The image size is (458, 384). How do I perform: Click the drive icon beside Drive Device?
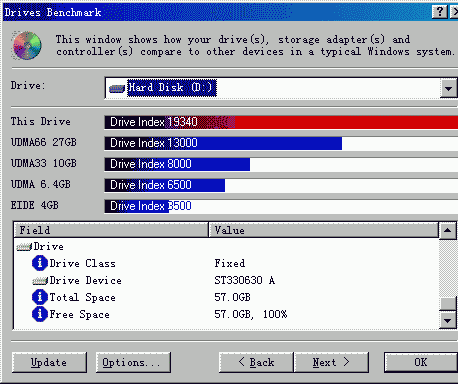40,281
